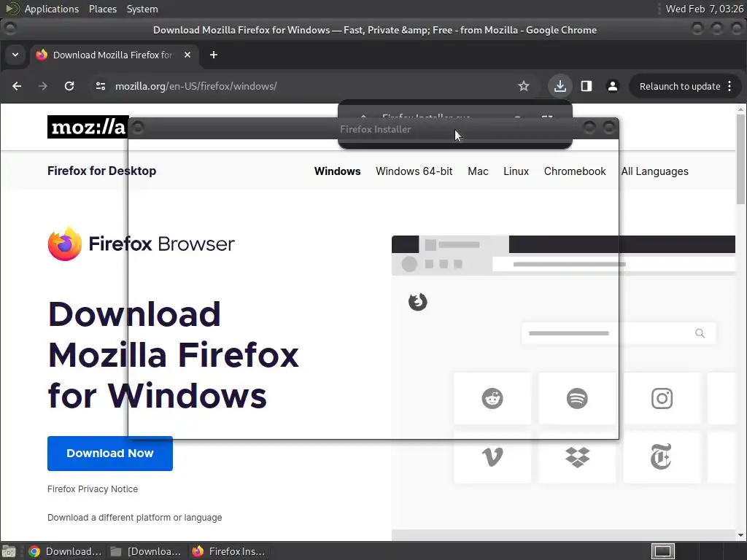Switch to Downloads folder taskbar item
Viewport: 747px width, 560px height.
(146, 551)
